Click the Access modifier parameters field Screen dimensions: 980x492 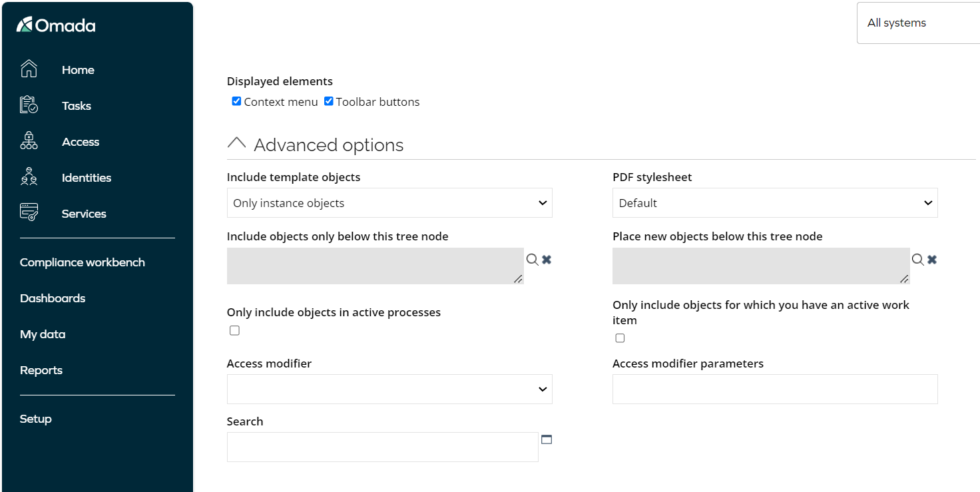coord(775,389)
